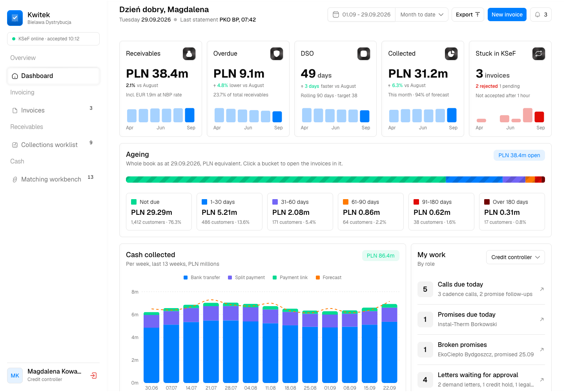Click the Collected card pie chart icon

(451, 54)
